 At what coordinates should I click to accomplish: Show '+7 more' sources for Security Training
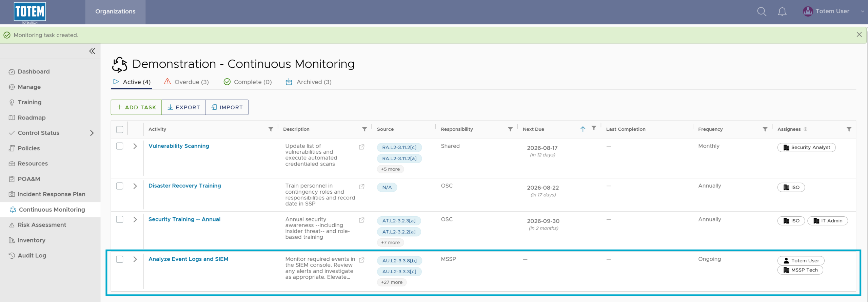click(x=390, y=242)
